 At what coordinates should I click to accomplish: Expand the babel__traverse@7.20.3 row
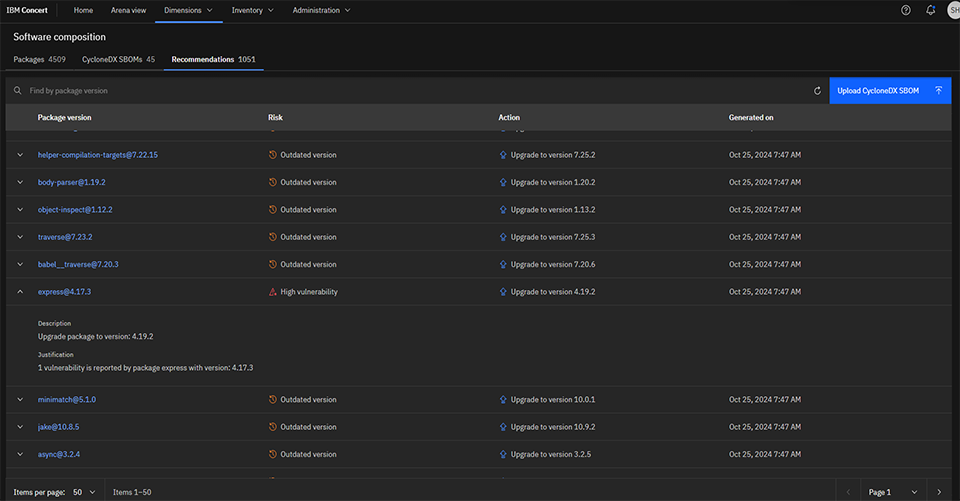(x=20, y=265)
